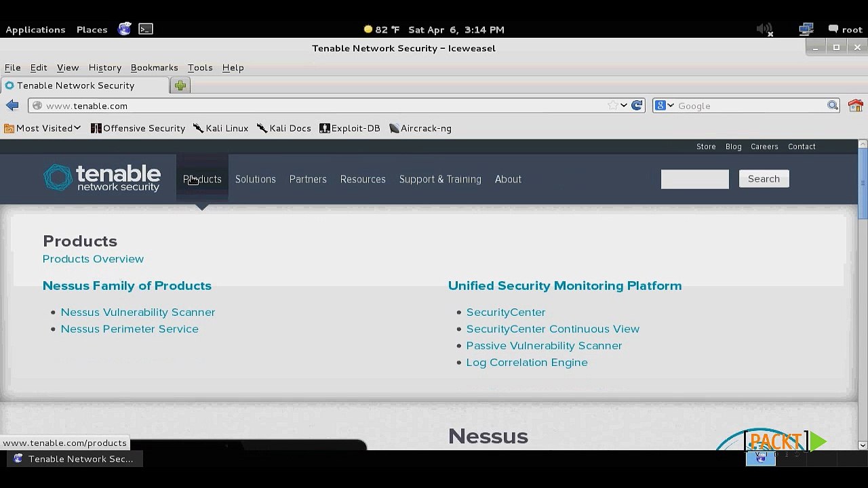
Task: Click the site identity globe in URL bar
Action: coord(37,106)
